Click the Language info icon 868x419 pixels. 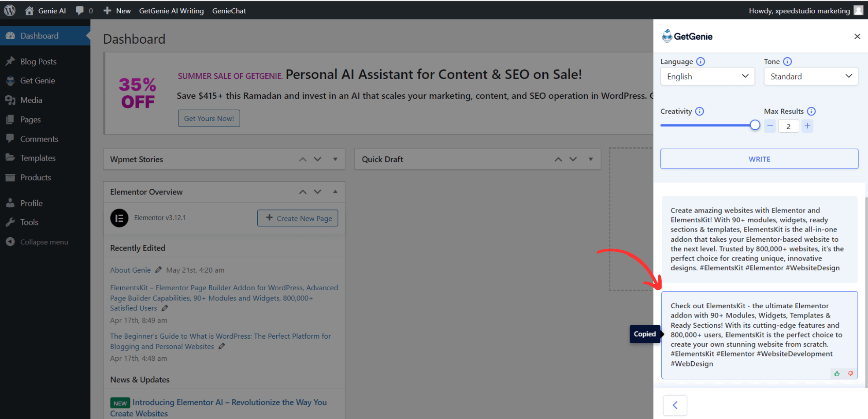[701, 62]
